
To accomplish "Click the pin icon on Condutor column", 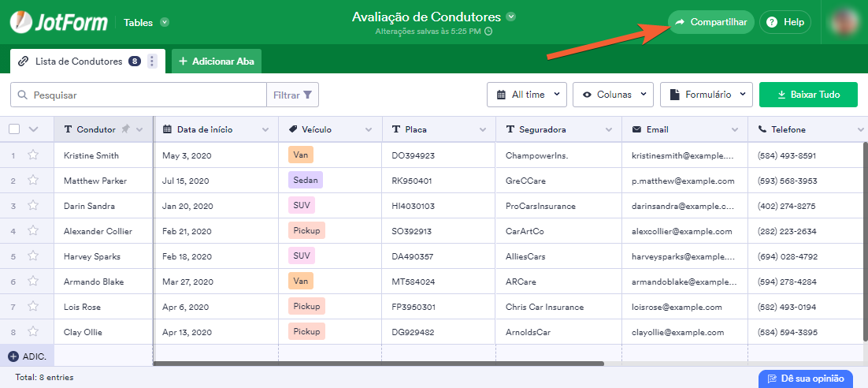I will pos(125,129).
